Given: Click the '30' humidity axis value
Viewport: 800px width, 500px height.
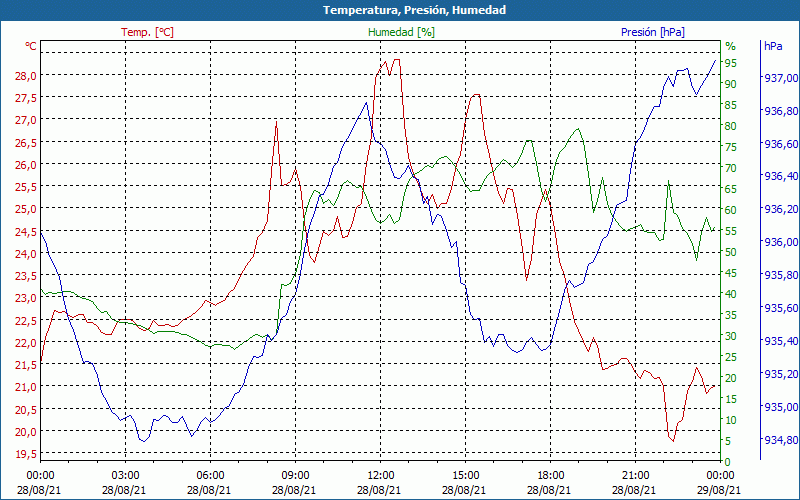Looking at the screenshot, I should click(731, 336).
